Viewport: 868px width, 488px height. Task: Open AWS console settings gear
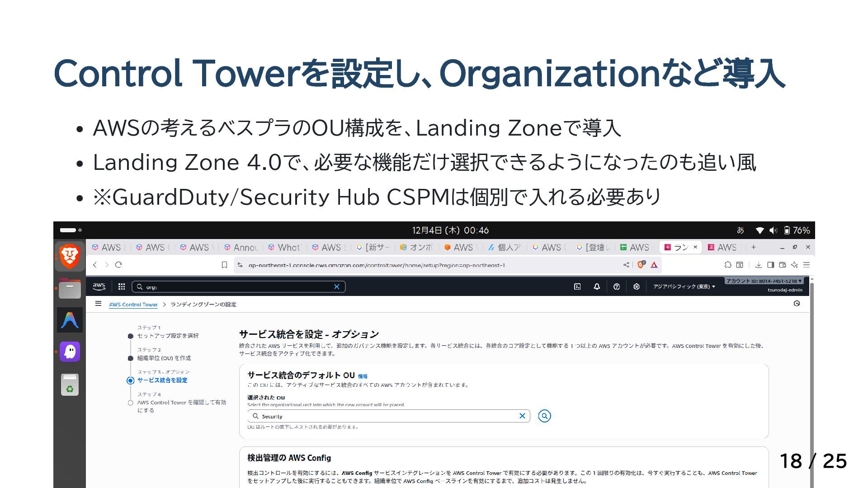coord(636,286)
